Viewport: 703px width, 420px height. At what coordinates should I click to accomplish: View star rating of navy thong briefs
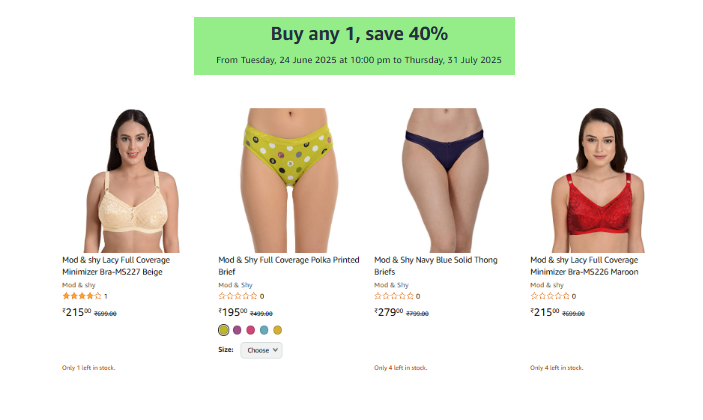pyautogui.click(x=394, y=296)
